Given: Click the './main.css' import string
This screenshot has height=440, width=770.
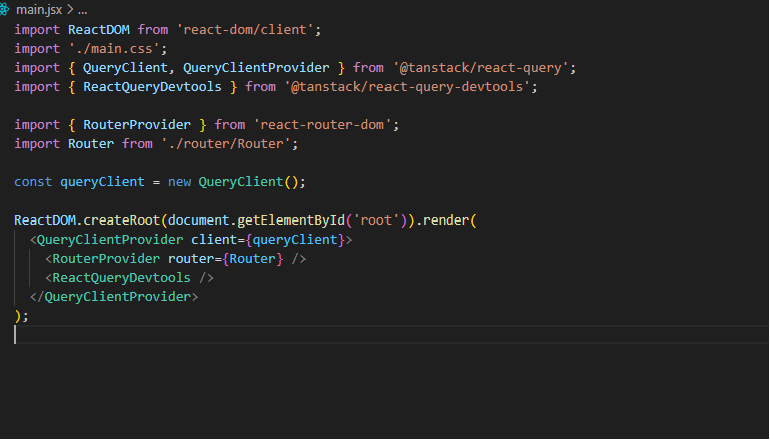Looking at the screenshot, I should tap(114, 49).
